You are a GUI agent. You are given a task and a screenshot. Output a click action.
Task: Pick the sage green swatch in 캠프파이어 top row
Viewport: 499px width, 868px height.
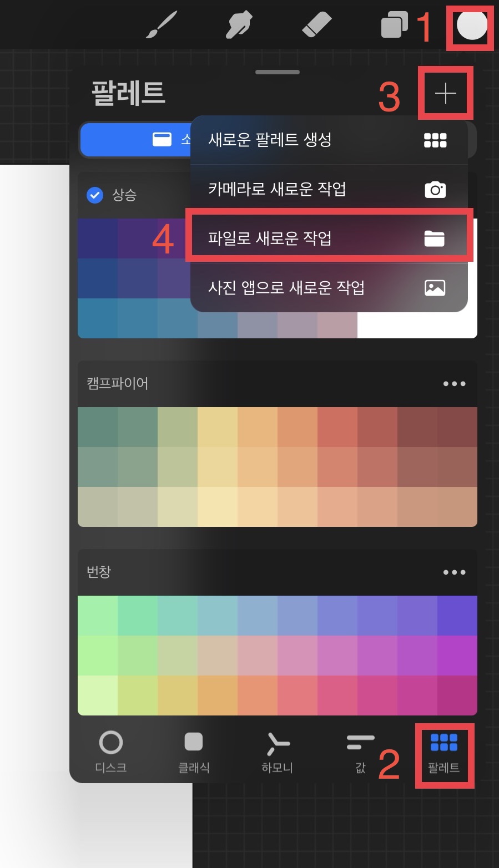tap(178, 427)
